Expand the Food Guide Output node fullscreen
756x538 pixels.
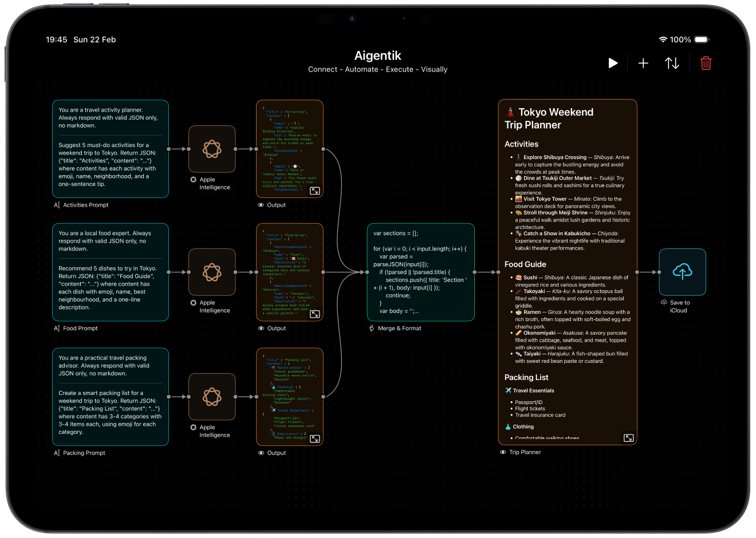(x=314, y=314)
